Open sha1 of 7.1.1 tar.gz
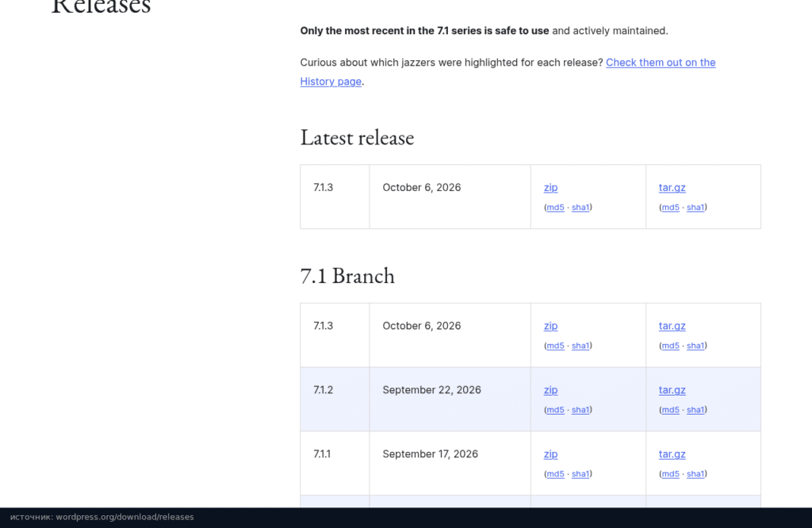 pyautogui.click(x=695, y=473)
